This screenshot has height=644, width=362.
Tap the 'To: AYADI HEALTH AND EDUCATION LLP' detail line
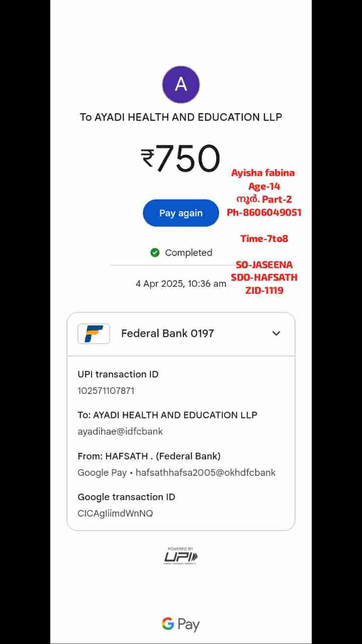[167, 415]
